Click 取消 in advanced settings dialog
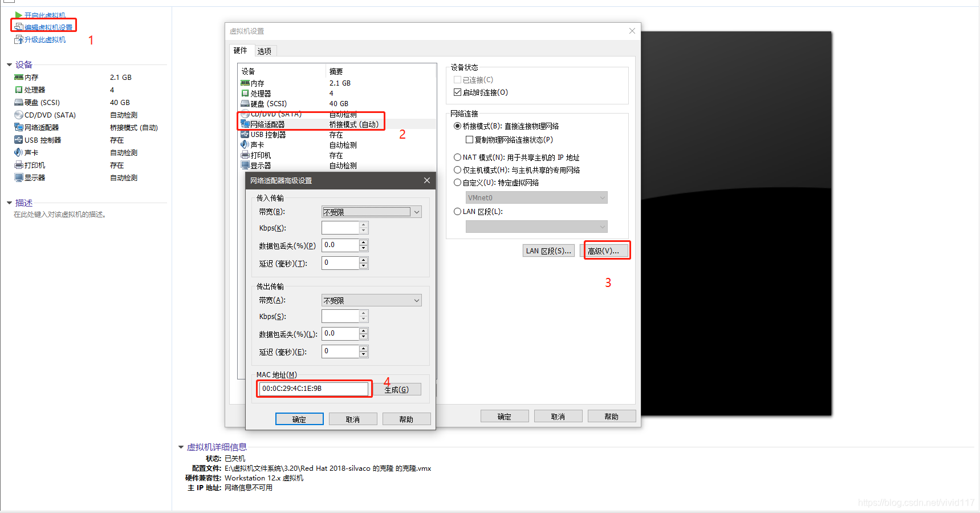This screenshot has width=980, height=513. pyautogui.click(x=353, y=419)
